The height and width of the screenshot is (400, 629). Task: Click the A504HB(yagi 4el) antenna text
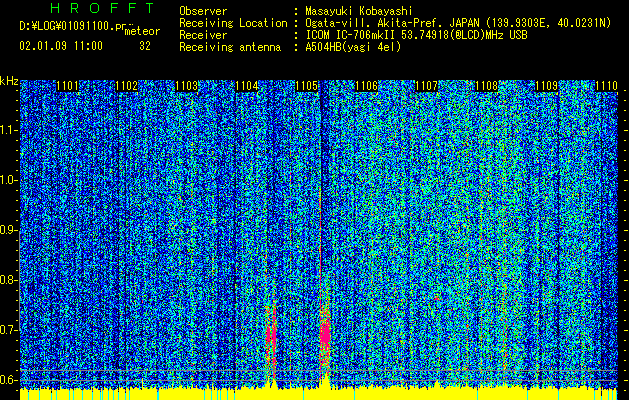[353, 47]
